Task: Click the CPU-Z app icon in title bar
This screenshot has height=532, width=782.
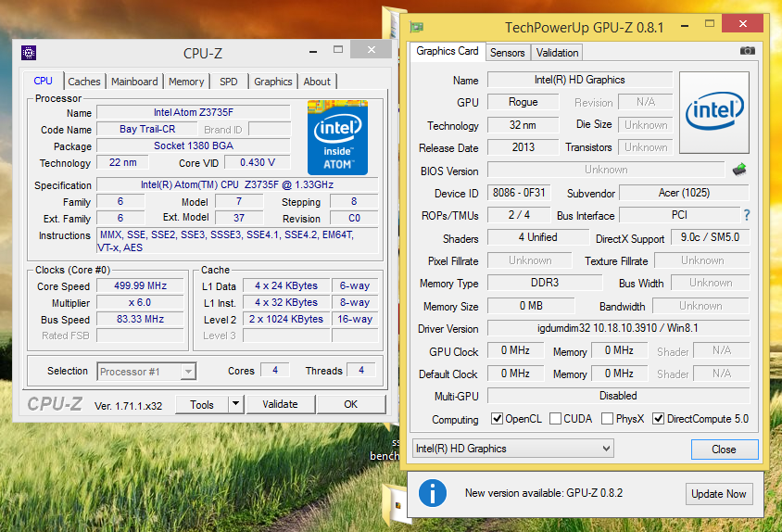Action: tap(29, 53)
